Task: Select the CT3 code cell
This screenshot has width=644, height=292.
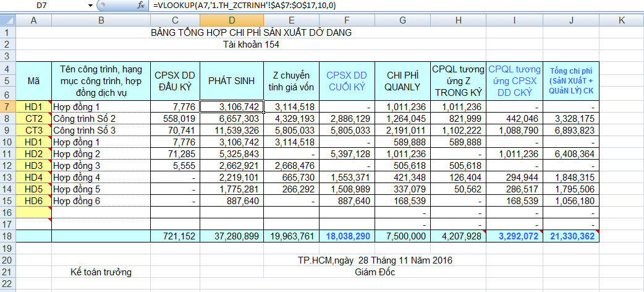Action: point(33,131)
